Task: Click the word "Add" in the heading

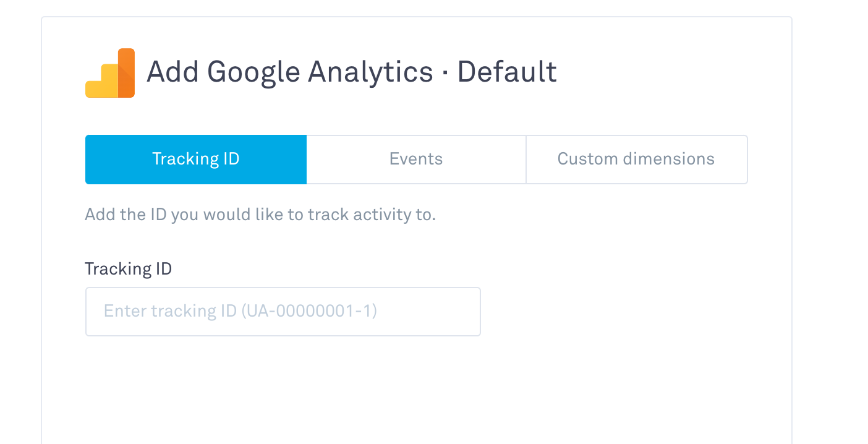Action: pyautogui.click(x=173, y=72)
